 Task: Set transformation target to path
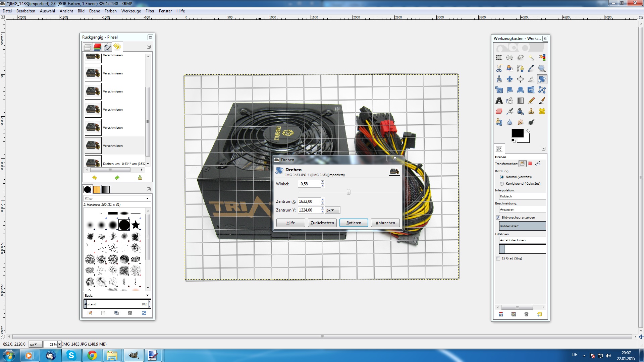pyautogui.click(x=538, y=164)
